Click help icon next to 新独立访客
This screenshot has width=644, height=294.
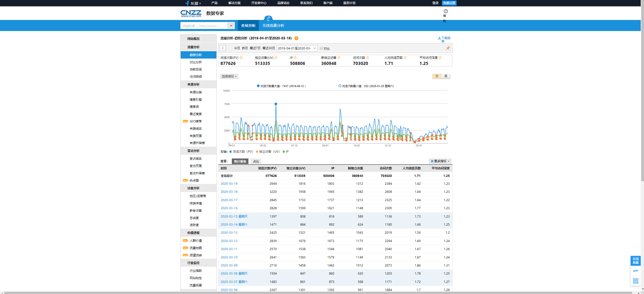[339, 58]
